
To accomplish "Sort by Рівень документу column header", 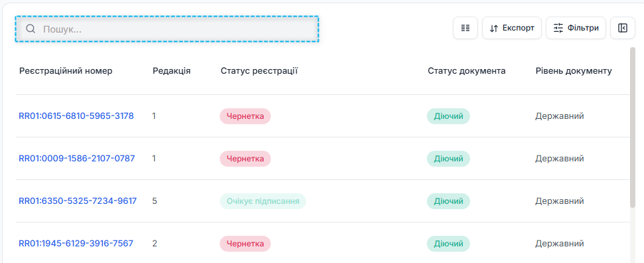I will [574, 70].
